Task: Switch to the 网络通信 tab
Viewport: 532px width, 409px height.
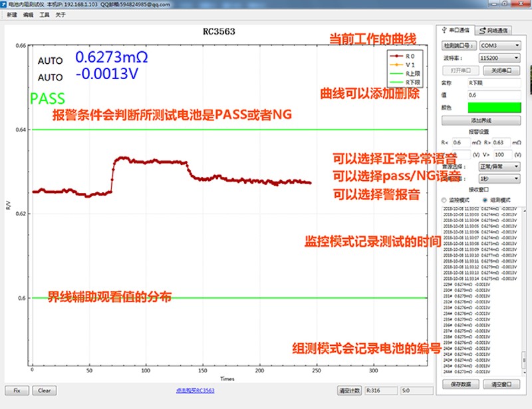Action: coord(493,31)
